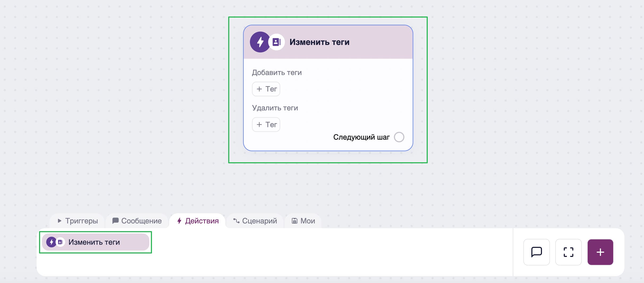644x283 pixels.
Task: Click the Изменить теги card title
Action: (319, 42)
